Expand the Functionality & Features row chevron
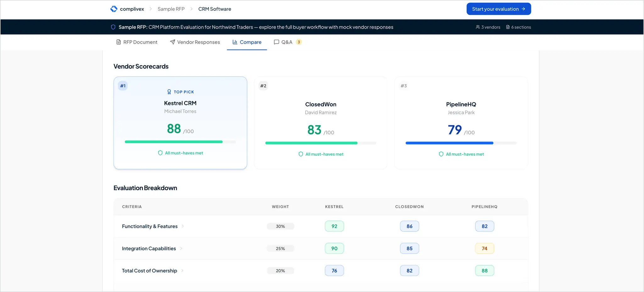 click(x=183, y=226)
